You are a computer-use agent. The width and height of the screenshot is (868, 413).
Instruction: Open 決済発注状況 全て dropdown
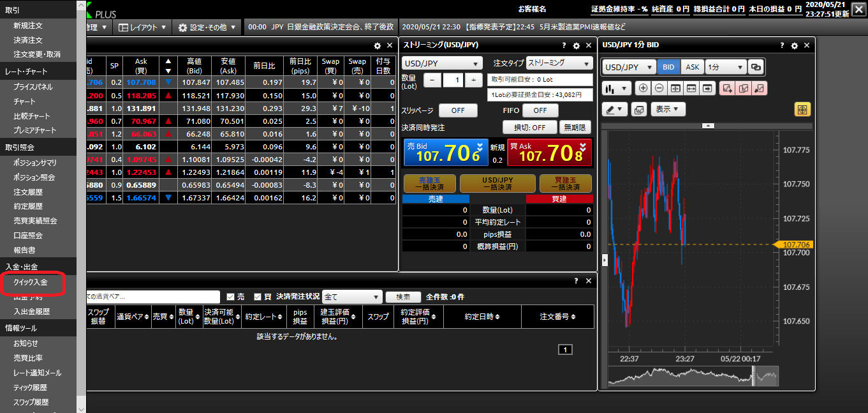tap(352, 297)
